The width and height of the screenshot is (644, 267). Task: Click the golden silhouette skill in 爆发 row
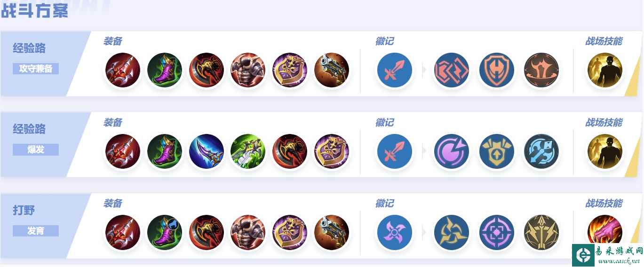tap(604, 151)
